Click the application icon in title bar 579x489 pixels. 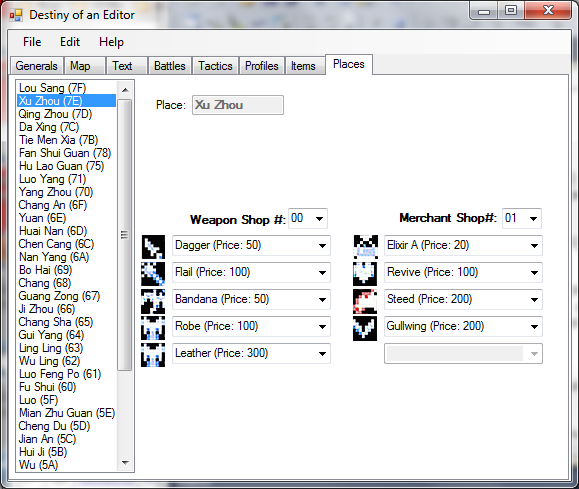click(16, 15)
